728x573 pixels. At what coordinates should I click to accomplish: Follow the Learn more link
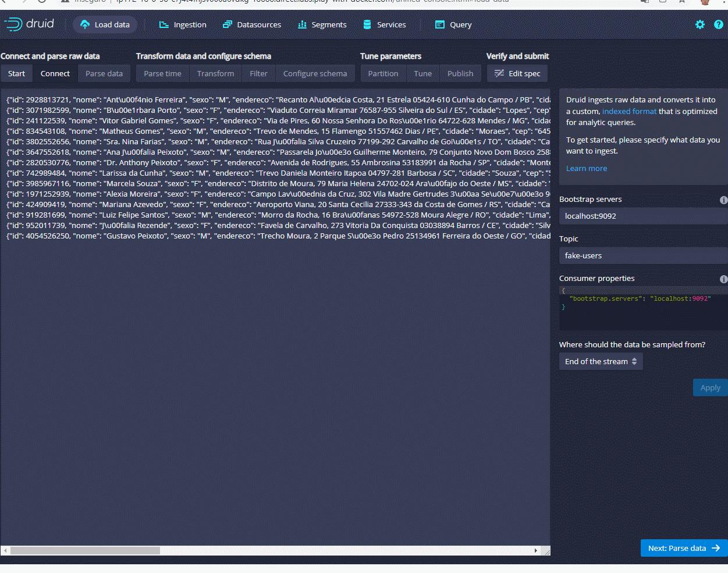point(587,168)
